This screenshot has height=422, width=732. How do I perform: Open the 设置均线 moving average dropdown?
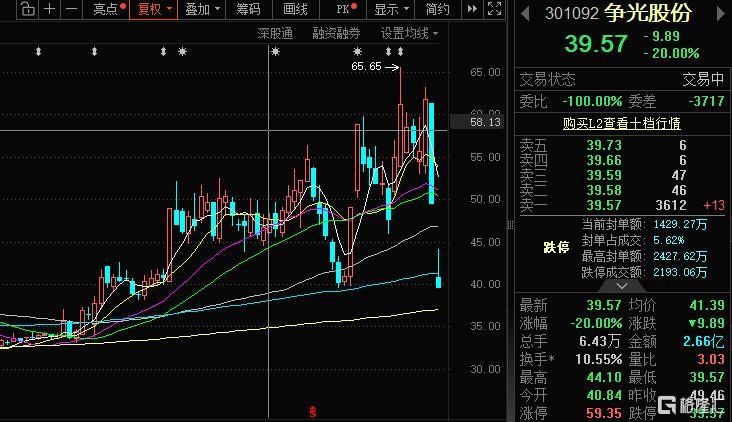point(409,33)
